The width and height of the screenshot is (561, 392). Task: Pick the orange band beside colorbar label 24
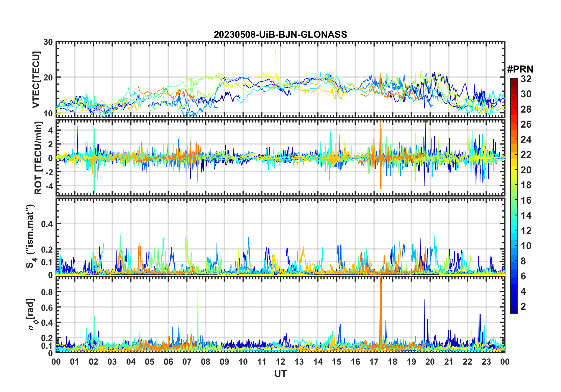point(514,139)
